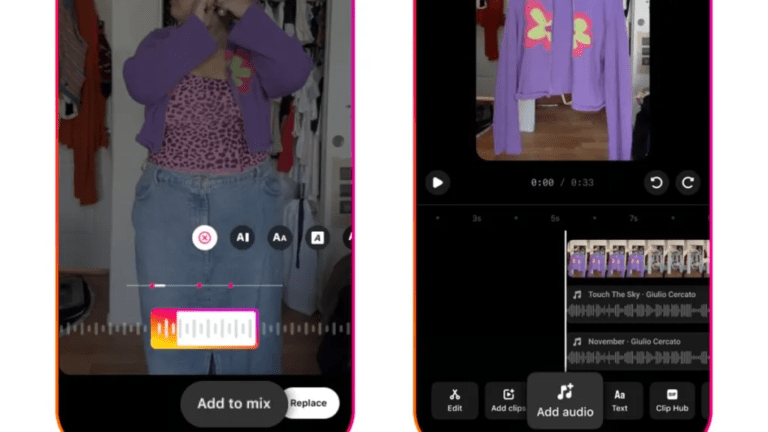This screenshot has height=432, width=768.
Task: Click the music note icon beside Touch The Sky
Action: [x=577, y=294]
